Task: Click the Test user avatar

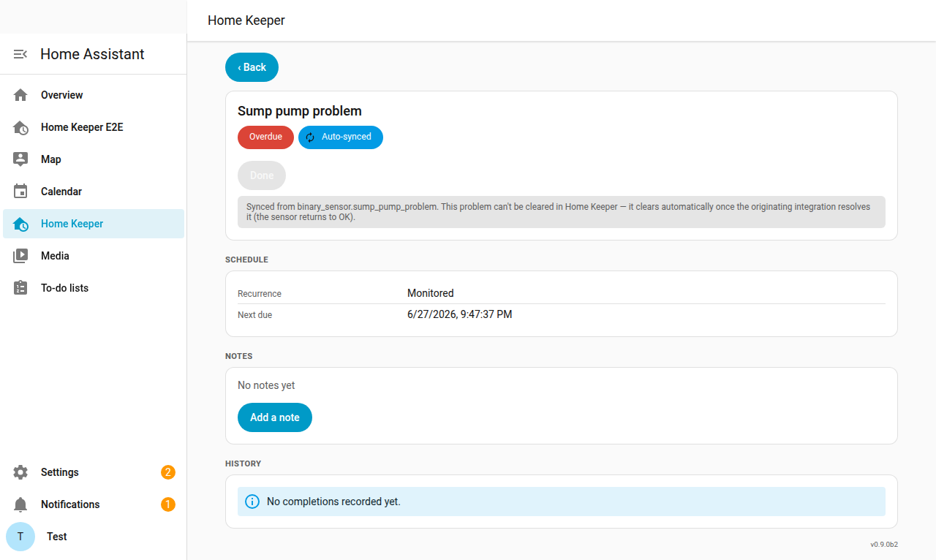Action: coord(20,537)
